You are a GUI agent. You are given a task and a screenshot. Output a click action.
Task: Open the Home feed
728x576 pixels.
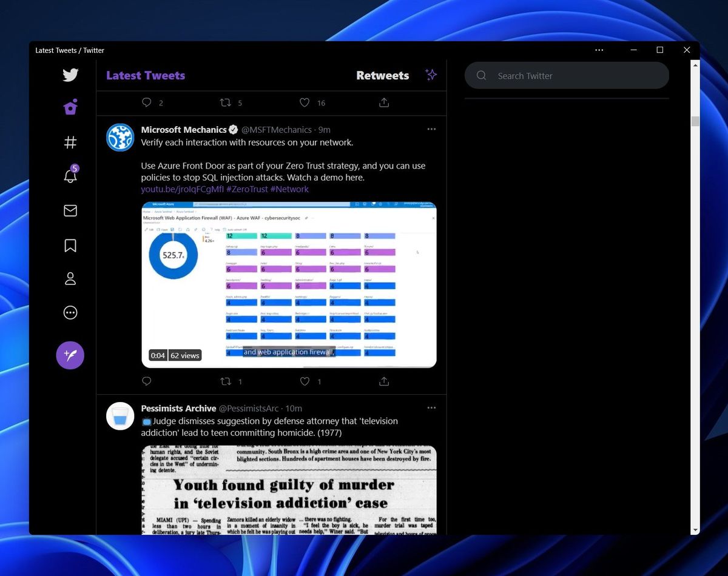pos(70,107)
